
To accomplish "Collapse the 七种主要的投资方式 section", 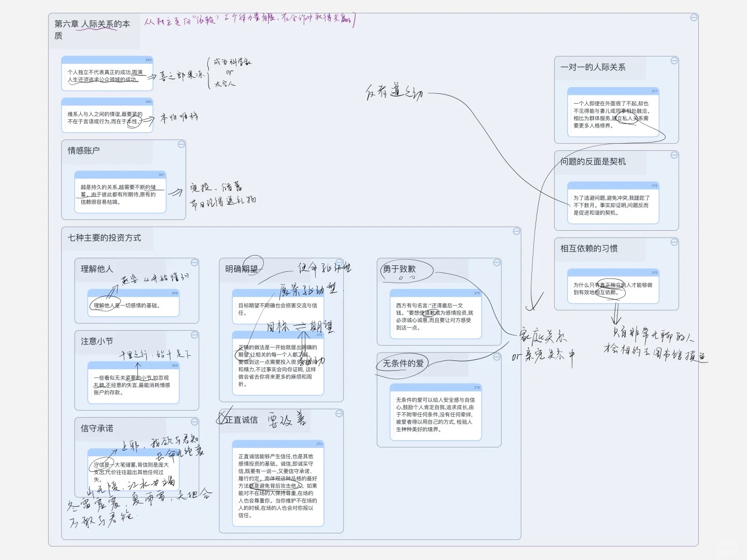I will click(516, 231).
